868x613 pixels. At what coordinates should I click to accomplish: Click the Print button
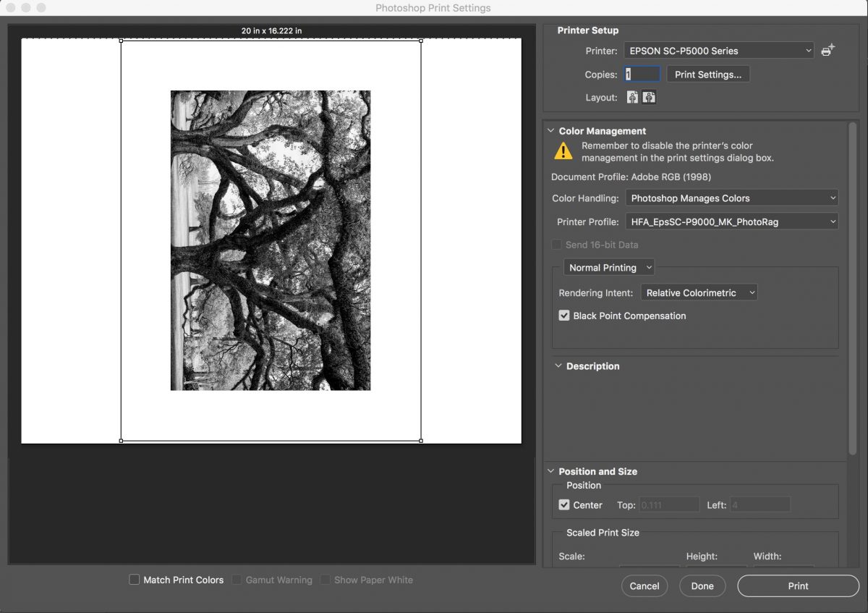(x=797, y=585)
